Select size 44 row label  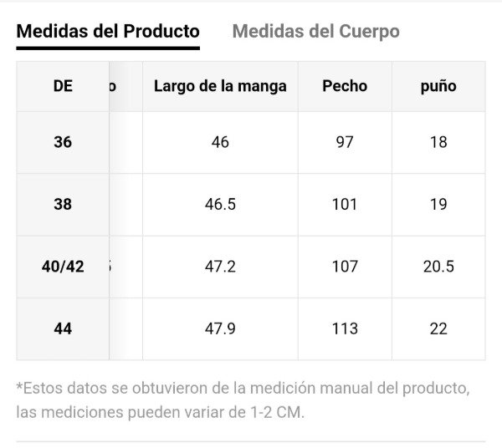[x=63, y=328]
